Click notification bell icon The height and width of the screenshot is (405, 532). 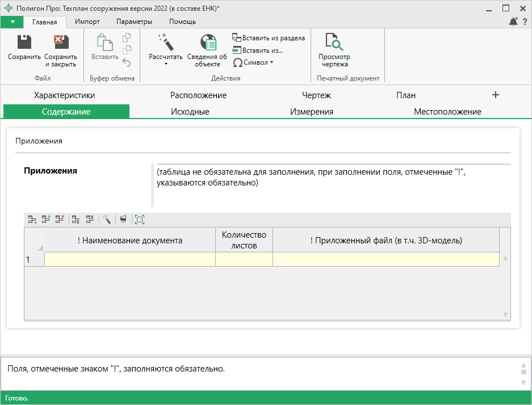click(513, 22)
